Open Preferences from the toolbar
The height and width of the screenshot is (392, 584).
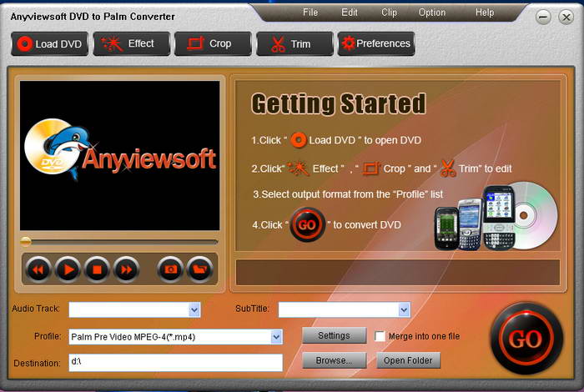tap(376, 44)
